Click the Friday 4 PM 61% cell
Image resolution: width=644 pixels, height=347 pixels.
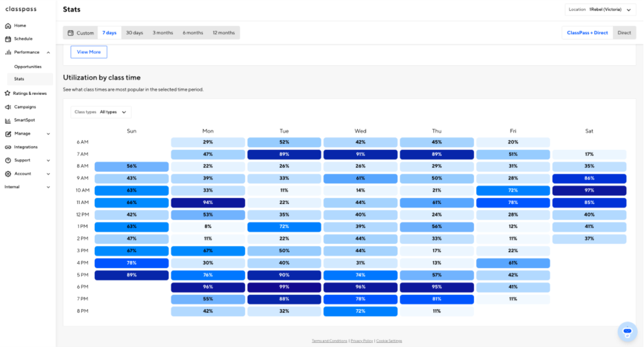[513, 263]
